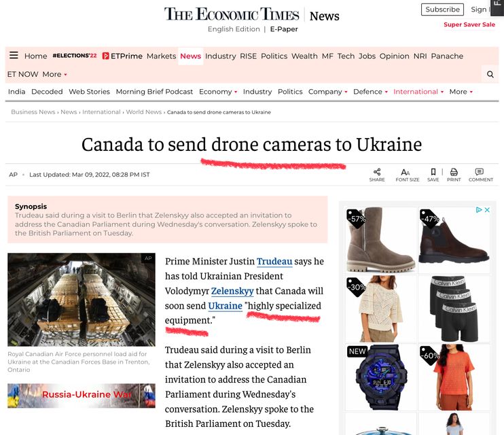This screenshot has height=435, width=504.
Task: Open the Russia-Ukraine War banner
Action: pyautogui.click(x=82, y=396)
